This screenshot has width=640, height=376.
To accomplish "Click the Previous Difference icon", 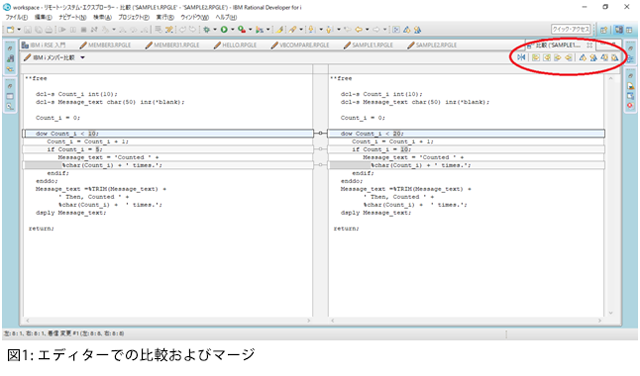I will pos(593,58).
